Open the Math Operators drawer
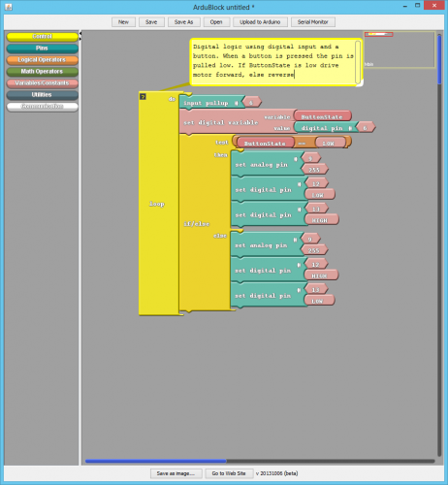 coord(43,72)
